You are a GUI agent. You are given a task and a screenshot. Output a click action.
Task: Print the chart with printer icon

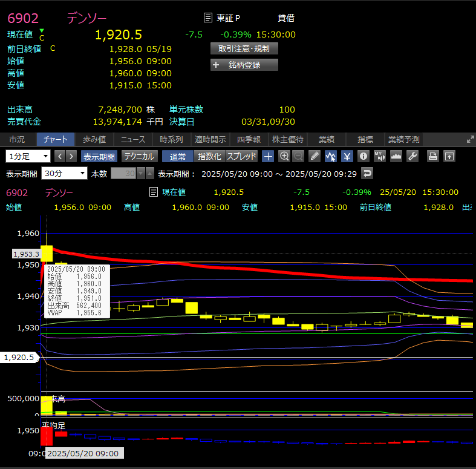click(433, 157)
